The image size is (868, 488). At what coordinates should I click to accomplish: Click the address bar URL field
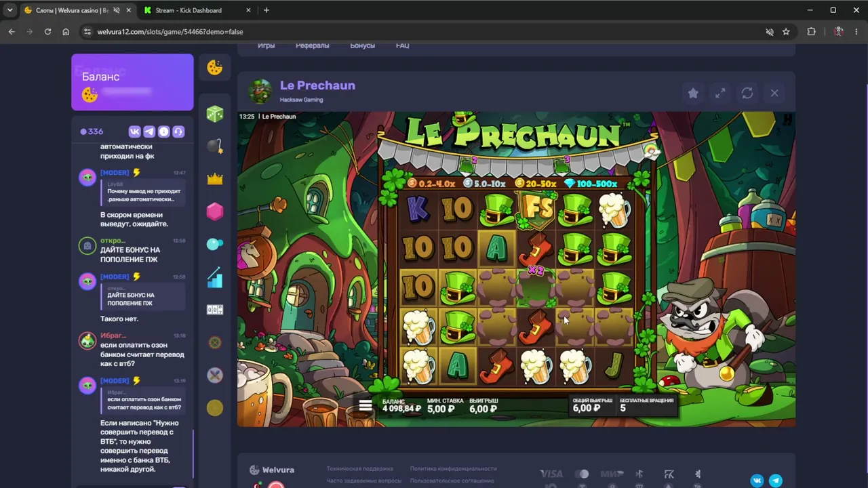click(427, 32)
